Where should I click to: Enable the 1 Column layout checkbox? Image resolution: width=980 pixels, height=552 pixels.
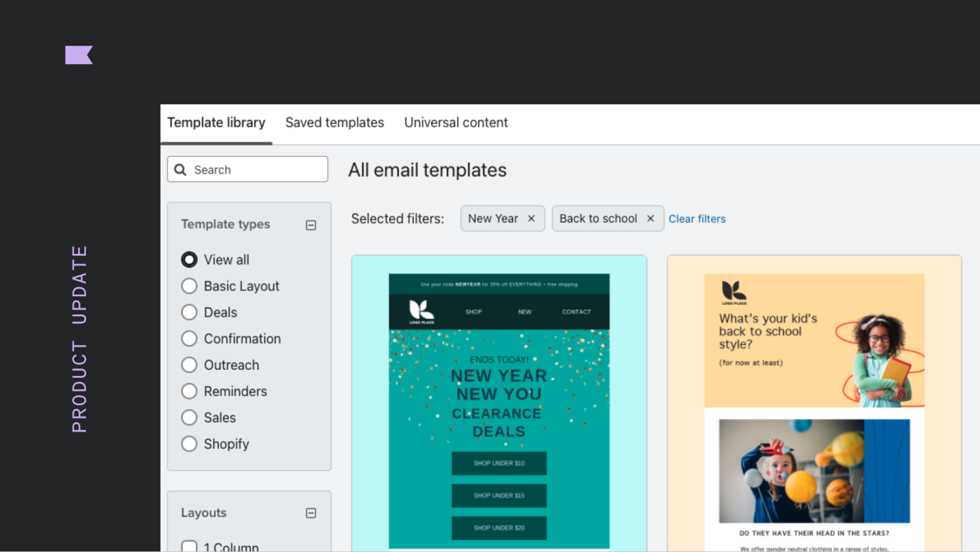[x=189, y=546]
